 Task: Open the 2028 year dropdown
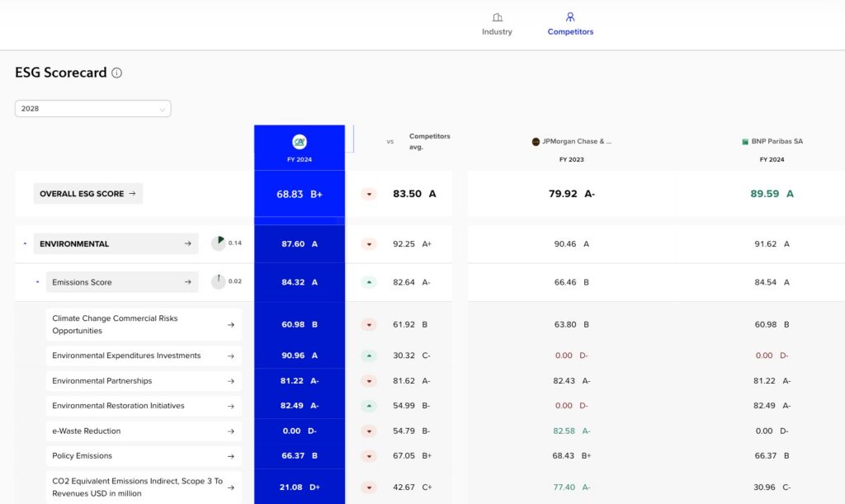92,109
